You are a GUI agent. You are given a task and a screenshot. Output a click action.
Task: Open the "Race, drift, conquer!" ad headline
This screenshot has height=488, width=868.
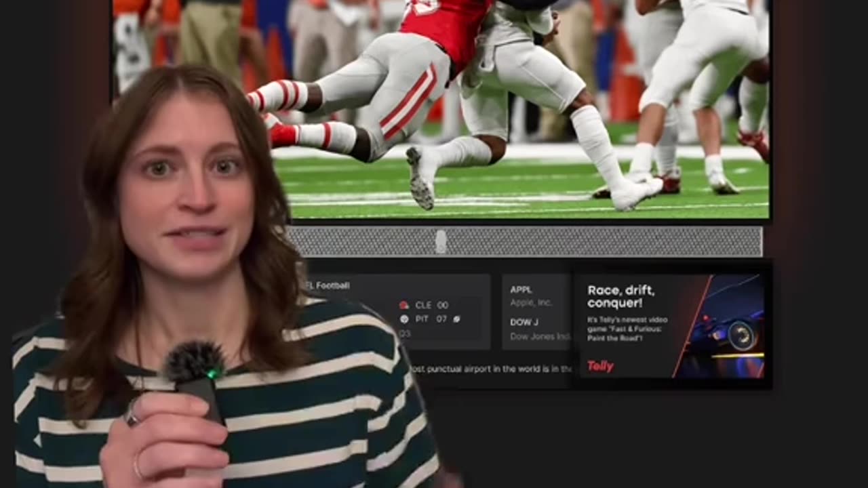pos(620,296)
